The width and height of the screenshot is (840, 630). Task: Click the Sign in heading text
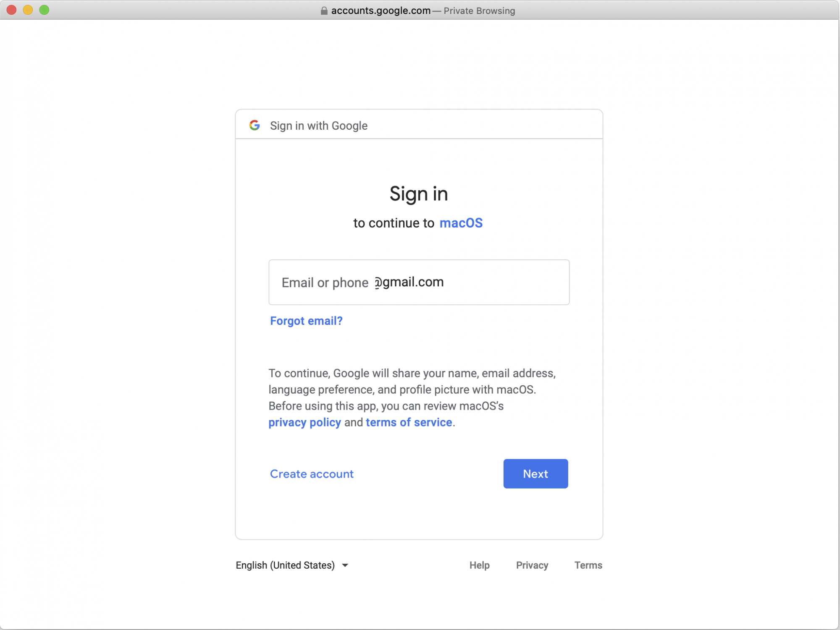click(419, 194)
